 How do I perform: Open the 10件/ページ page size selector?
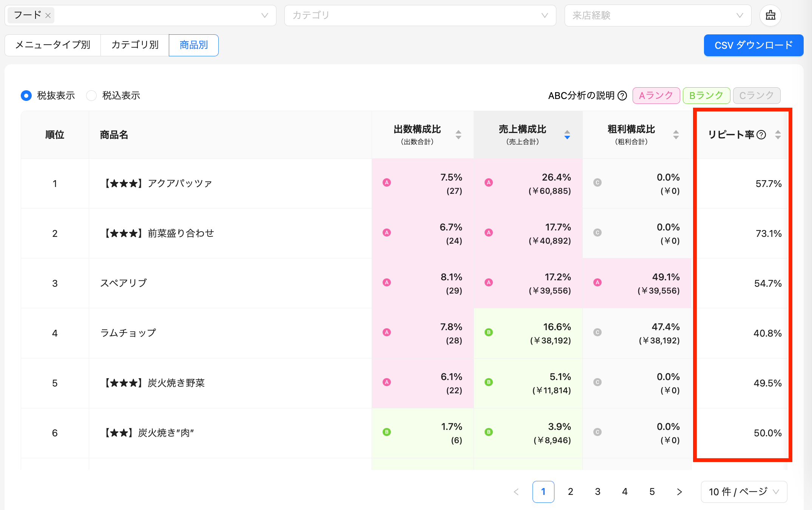[744, 492]
